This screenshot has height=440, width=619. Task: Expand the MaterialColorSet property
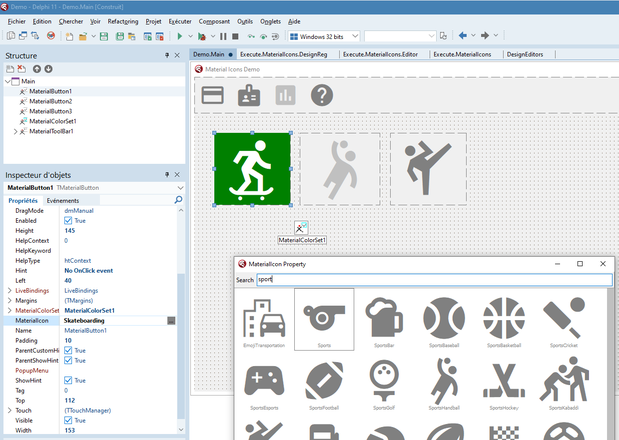pos(9,311)
